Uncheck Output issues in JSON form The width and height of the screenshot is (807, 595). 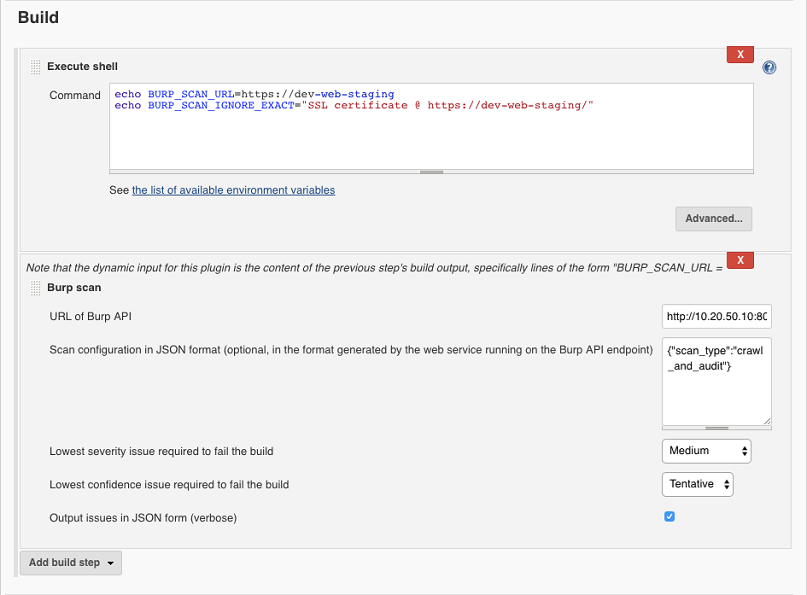[x=669, y=517]
